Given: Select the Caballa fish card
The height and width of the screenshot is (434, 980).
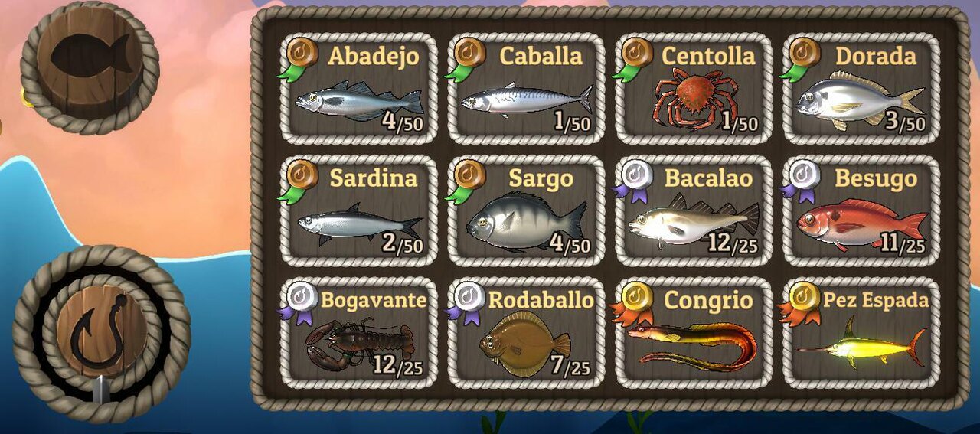Looking at the screenshot, I should point(526,89).
